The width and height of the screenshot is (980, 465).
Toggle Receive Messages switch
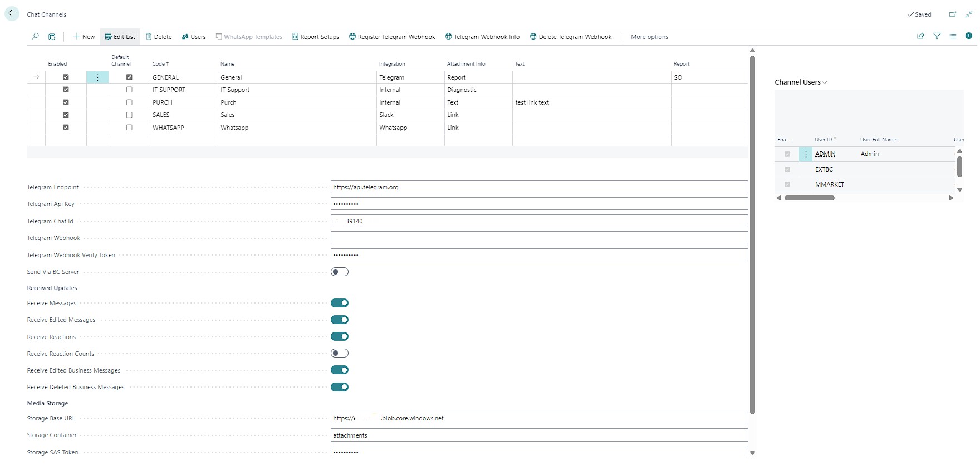[340, 303]
